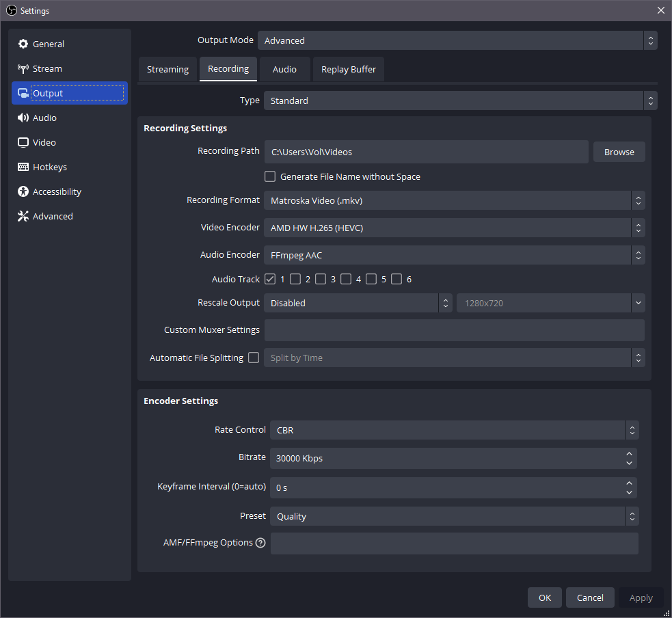Click the Browse button for recording path
672x618 pixels.
point(619,152)
